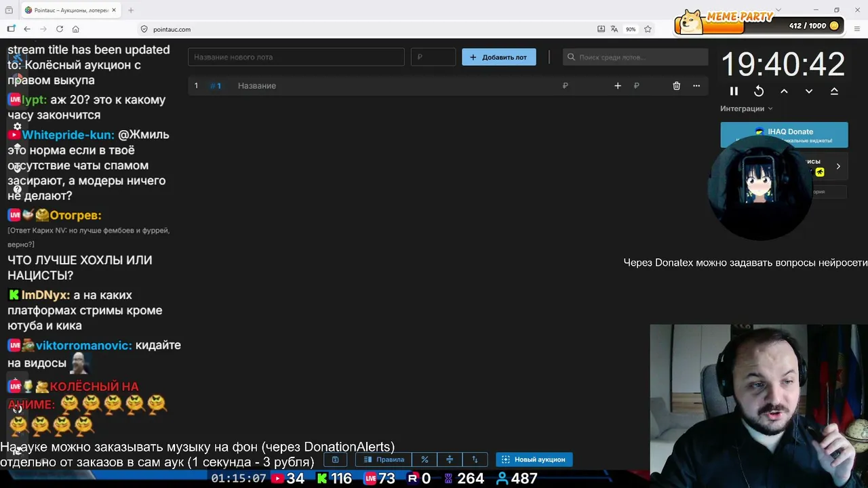Click the 90% zoom indicator

tap(631, 29)
